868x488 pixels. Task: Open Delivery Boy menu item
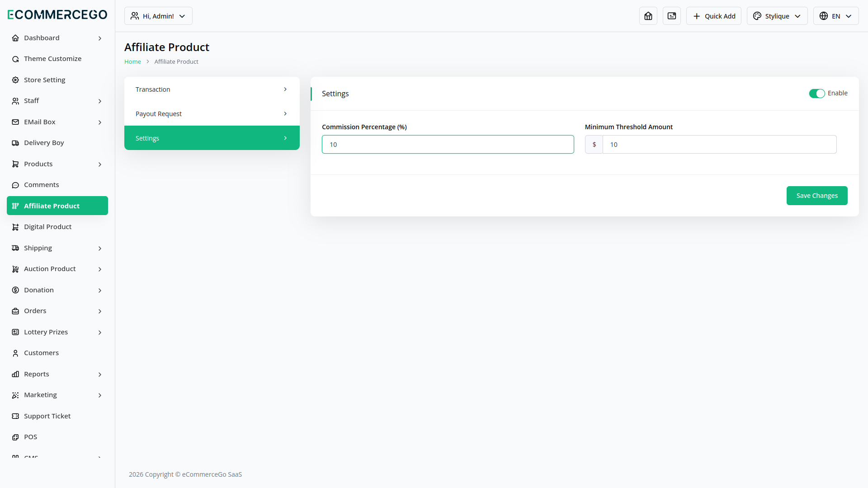click(57, 143)
